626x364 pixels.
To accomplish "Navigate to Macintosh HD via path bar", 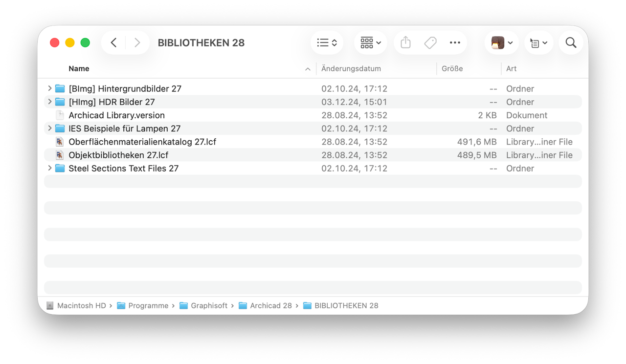I will click(x=81, y=305).
